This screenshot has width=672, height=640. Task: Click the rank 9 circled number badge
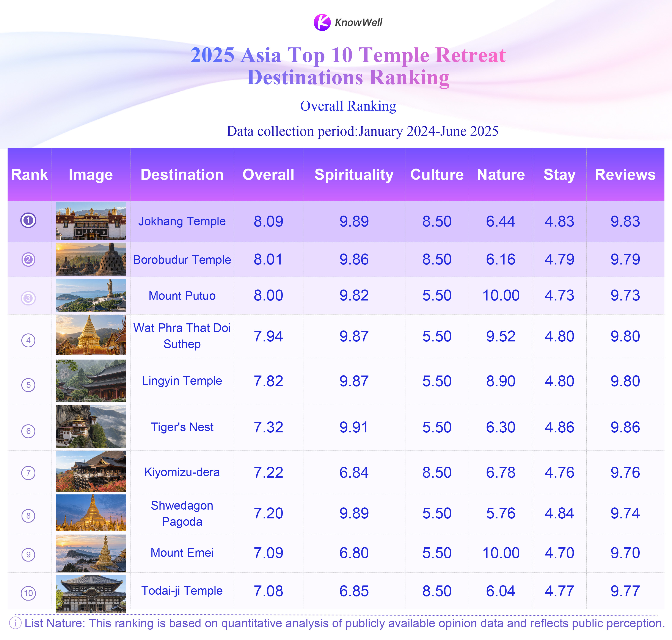click(x=28, y=555)
